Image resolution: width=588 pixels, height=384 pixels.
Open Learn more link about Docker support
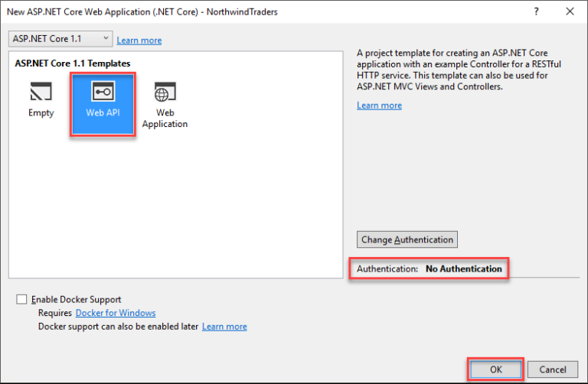pos(224,327)
